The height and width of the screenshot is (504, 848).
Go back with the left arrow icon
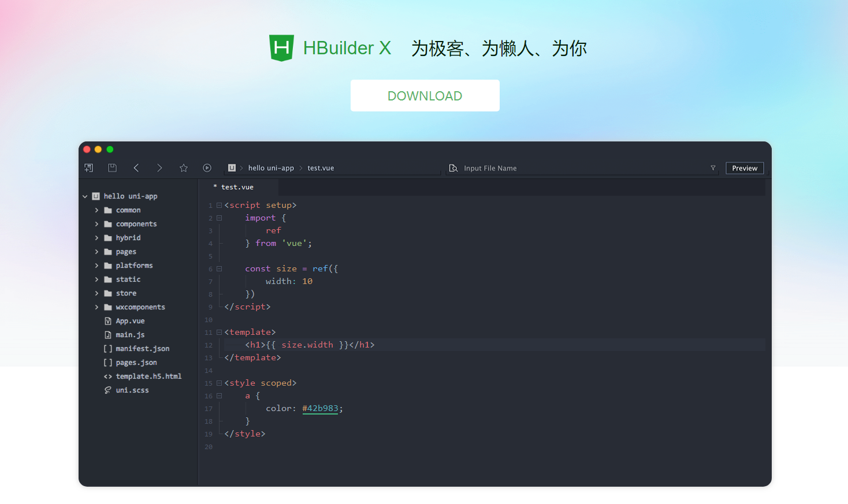136,168
